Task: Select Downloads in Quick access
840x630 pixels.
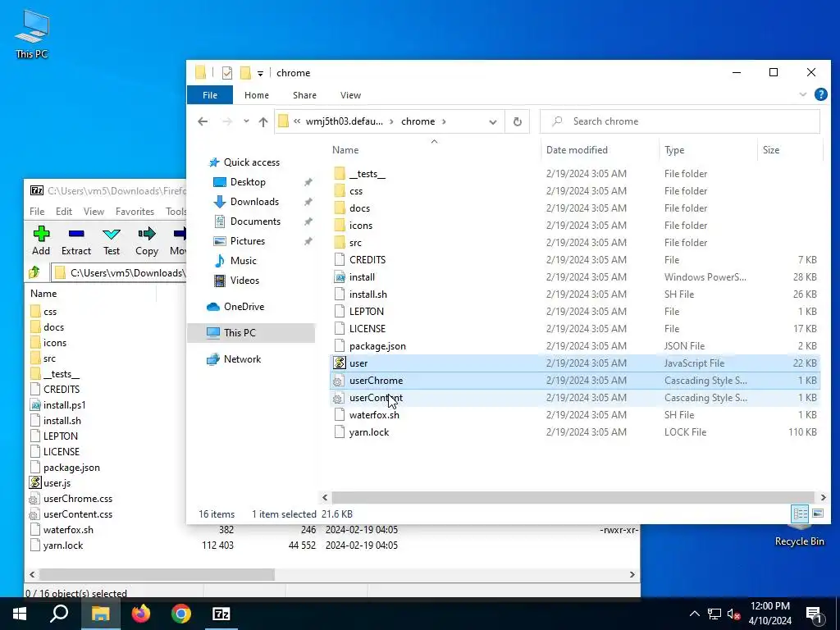Action: point(254,202)
